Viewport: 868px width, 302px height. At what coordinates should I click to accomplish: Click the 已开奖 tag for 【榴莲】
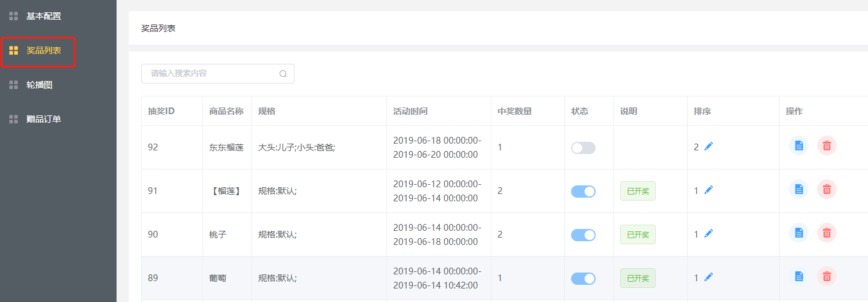[637, 191]
